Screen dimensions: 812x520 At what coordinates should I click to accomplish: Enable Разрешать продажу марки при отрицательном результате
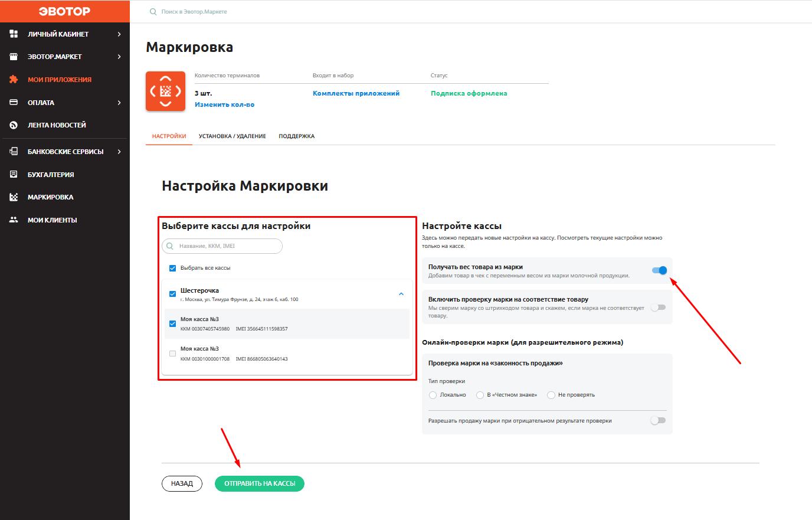[658, 420]
